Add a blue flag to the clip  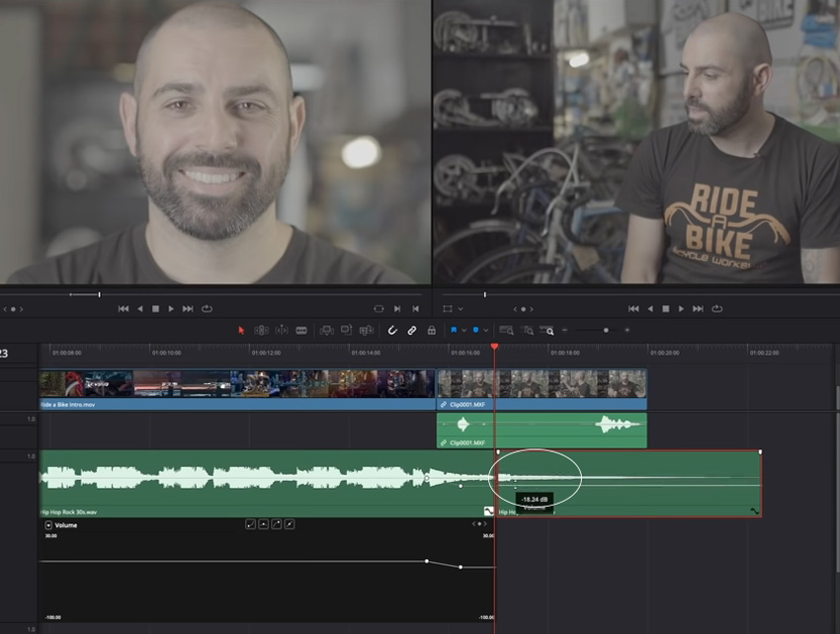(455, 330)
